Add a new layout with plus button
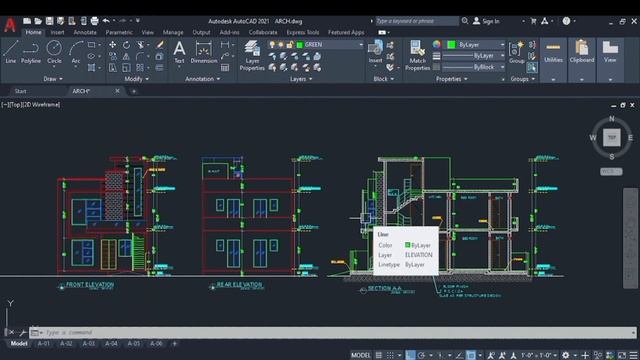This screenshot has width=640, height=360. 175,344
